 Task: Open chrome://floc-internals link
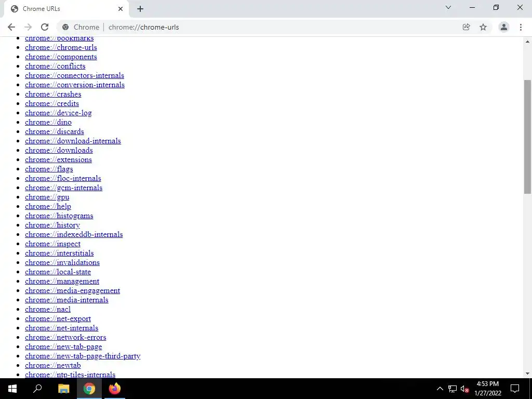[63, 178]
